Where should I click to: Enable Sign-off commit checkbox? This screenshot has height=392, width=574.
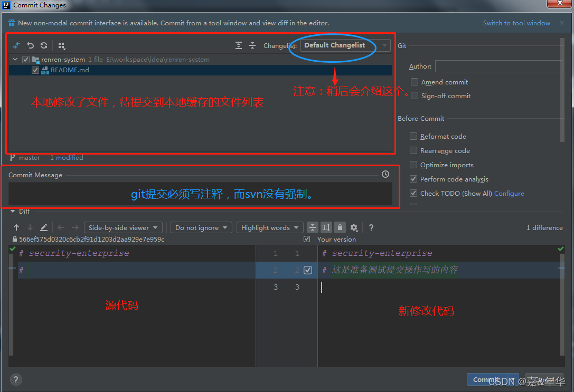point(415,95)
